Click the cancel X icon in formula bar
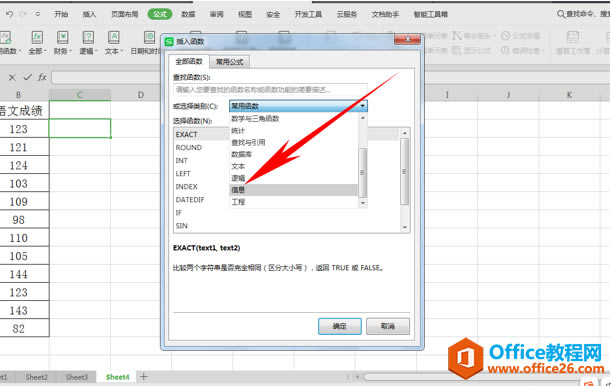This screenshot has height=386, width=611. [x=12, y=78]
